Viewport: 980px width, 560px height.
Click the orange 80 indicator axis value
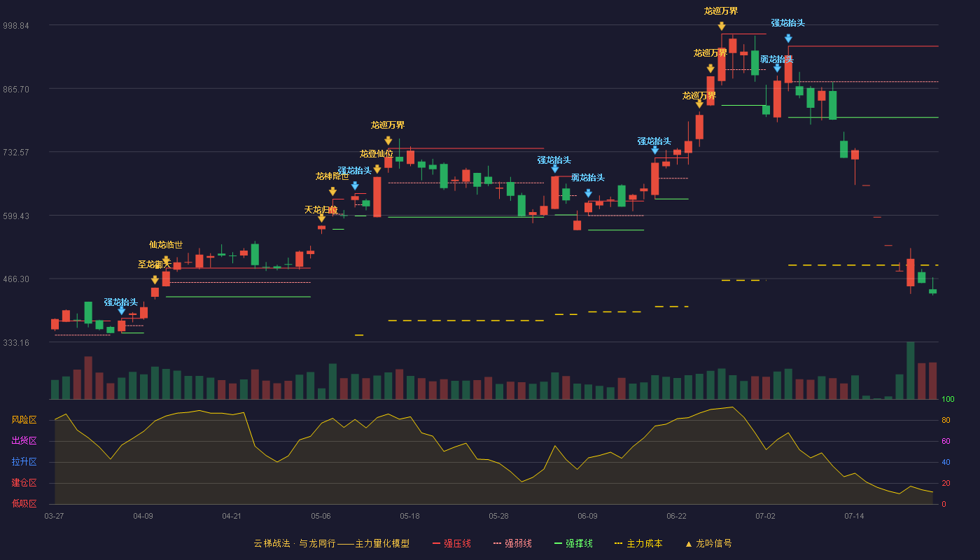pyautogui.click(x=946, y=421)
